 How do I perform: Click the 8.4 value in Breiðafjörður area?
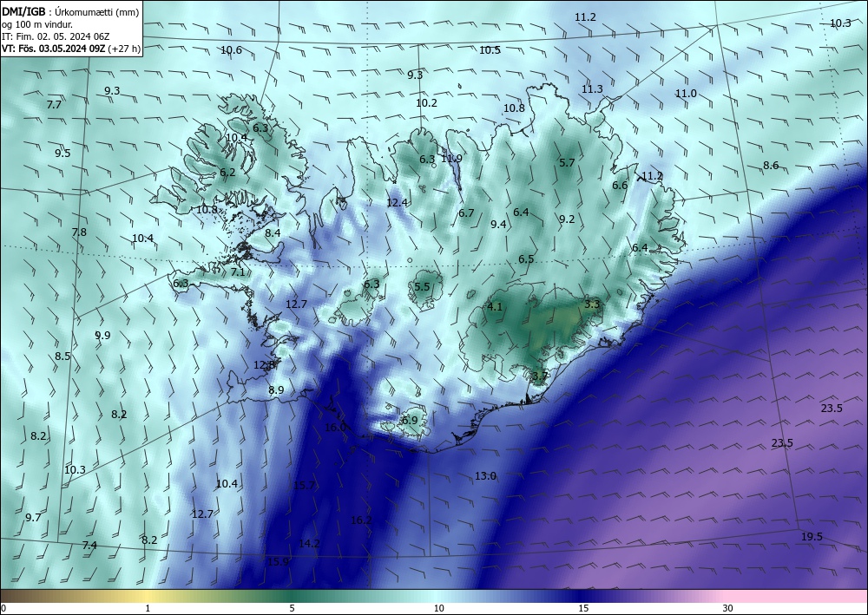click(x=273, y=232)
